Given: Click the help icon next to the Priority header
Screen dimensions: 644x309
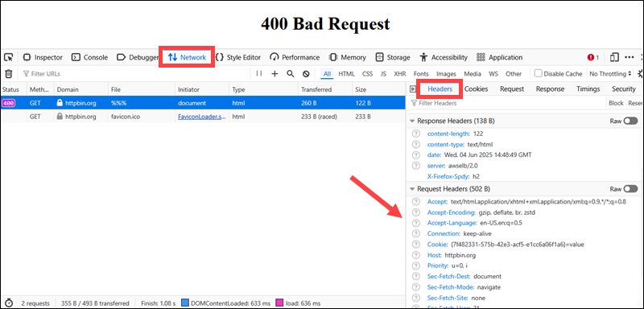Looking at the screenshot, I should [416, 266].
